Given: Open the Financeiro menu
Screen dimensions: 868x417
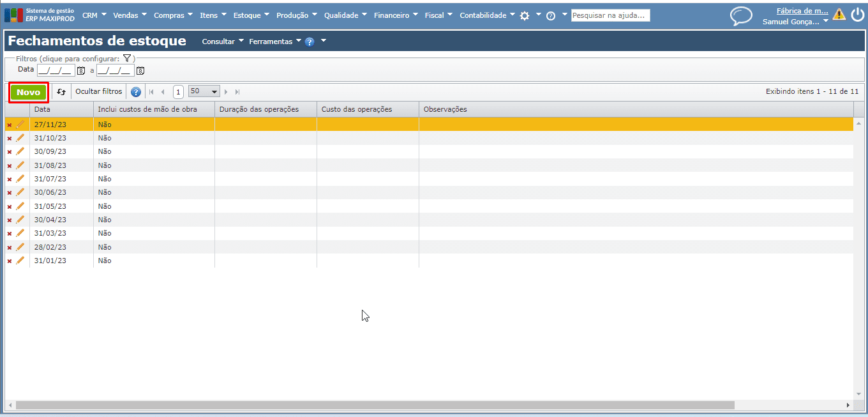Looking at the screenshot, I should click(x=396, y=15).
